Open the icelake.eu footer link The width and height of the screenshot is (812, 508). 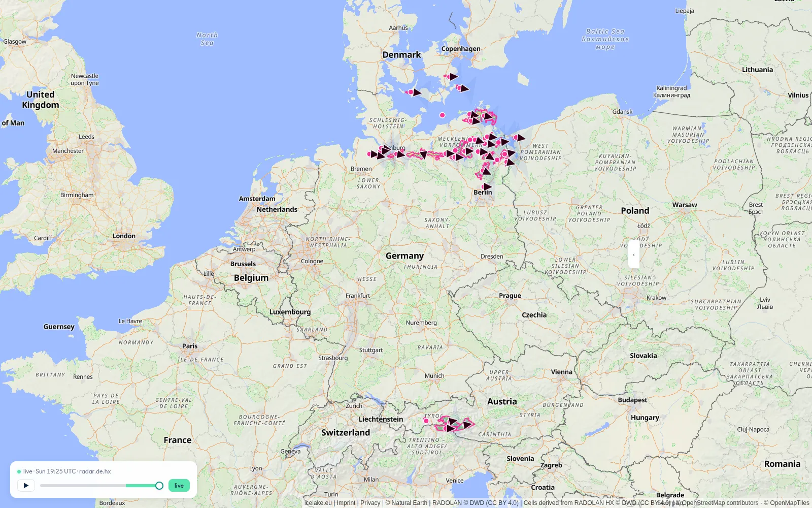(x=318, y=503)
